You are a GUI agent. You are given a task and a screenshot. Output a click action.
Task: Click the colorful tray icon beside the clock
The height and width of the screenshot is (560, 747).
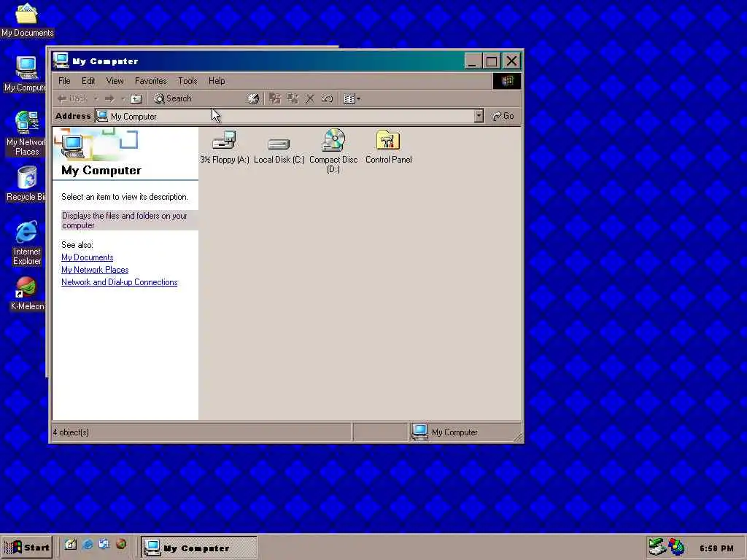(x=676, y=547)
